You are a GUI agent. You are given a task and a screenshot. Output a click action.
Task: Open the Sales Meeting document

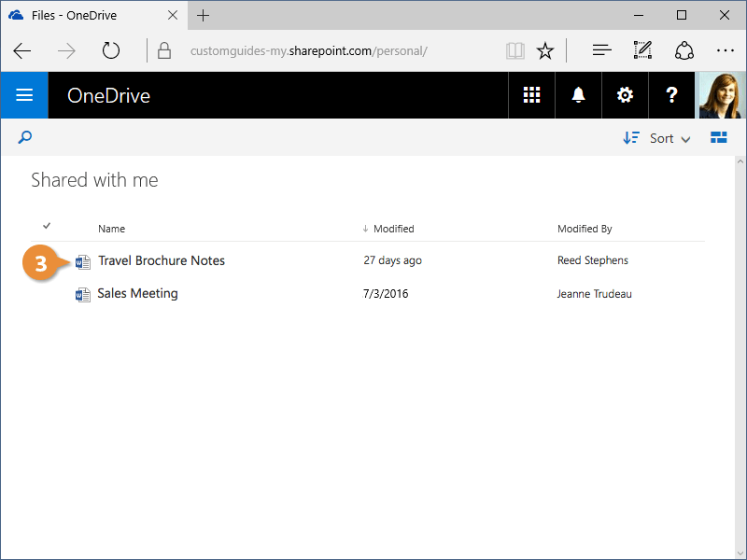pyautogui.click(x=137, y=293)
